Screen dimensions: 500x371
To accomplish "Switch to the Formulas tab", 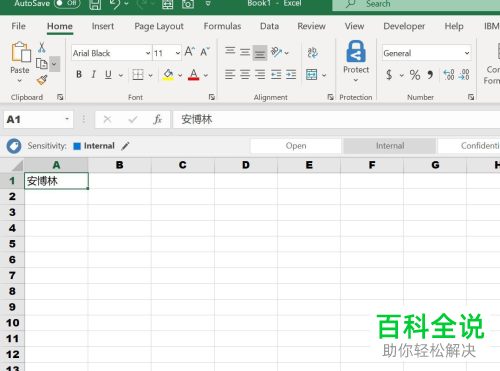I will tap(222, 26).
